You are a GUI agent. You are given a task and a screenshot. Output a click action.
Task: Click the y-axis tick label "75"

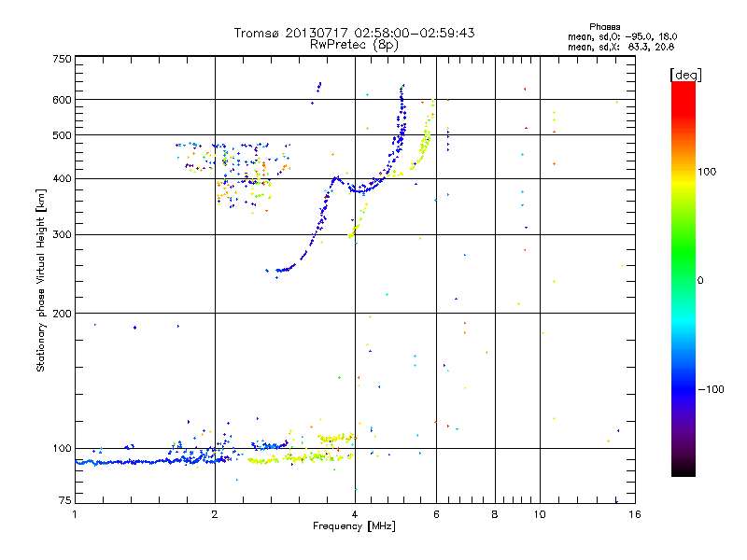(x=65, y=500)
